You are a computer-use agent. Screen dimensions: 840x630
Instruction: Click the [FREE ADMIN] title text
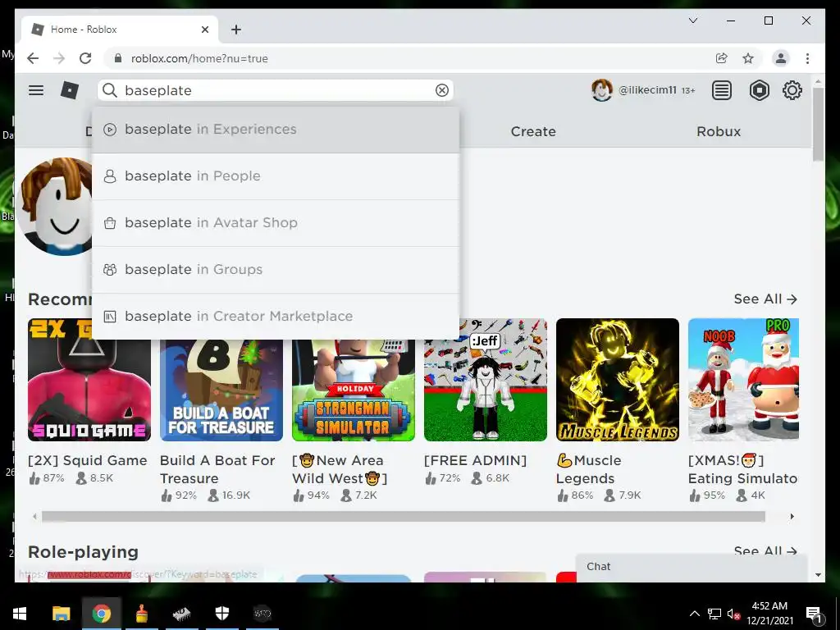pos(475,460)
